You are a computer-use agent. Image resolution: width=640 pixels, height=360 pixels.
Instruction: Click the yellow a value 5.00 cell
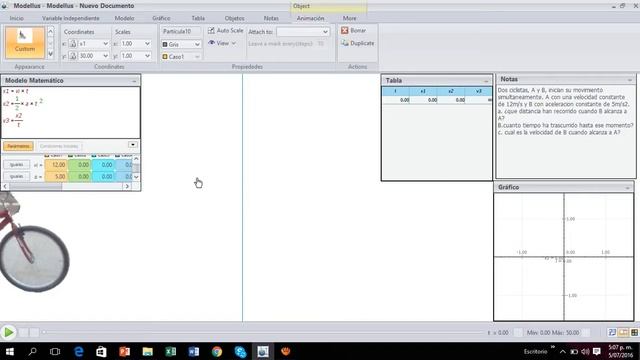56,176
